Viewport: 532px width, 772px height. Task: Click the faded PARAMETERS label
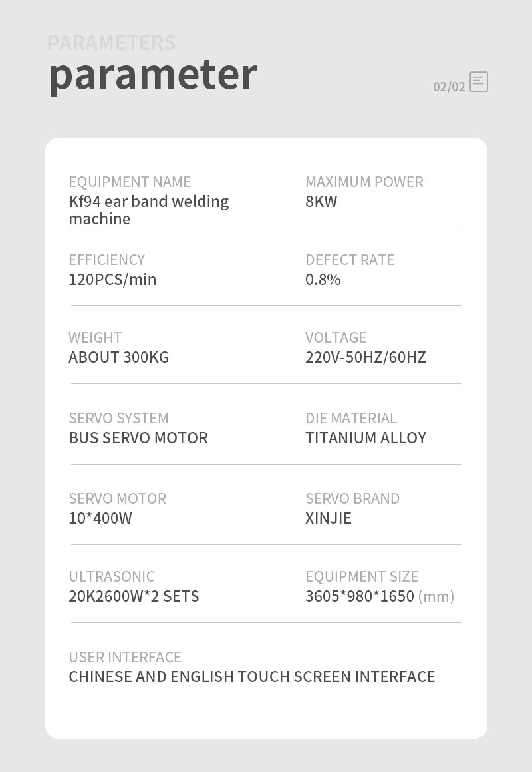tap(111, 43)
